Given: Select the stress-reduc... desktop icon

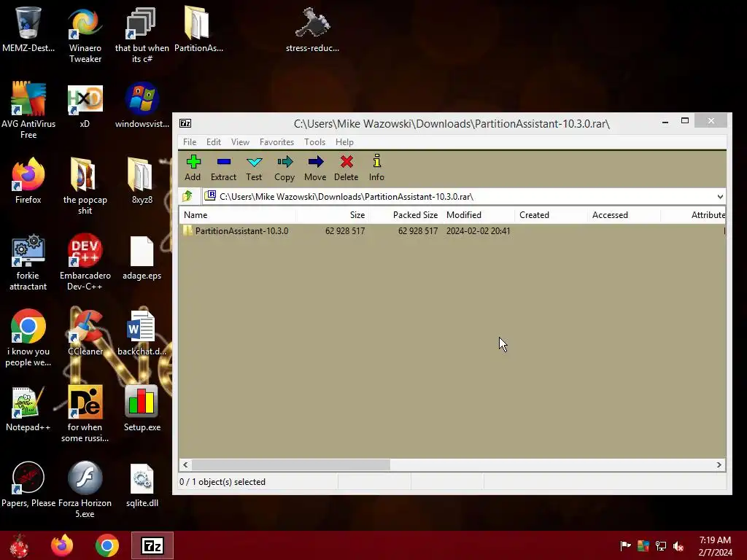Looking at the screenshot, I should point(312,29).
